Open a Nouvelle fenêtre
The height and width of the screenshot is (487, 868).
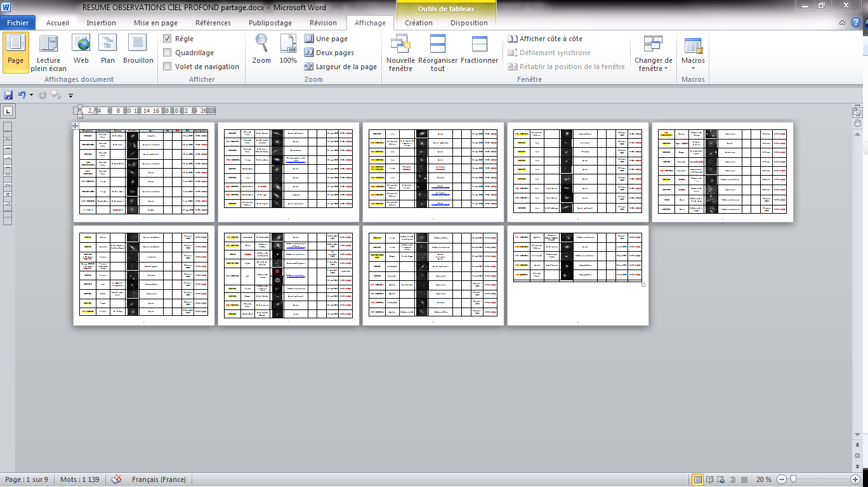click(400, 53)
